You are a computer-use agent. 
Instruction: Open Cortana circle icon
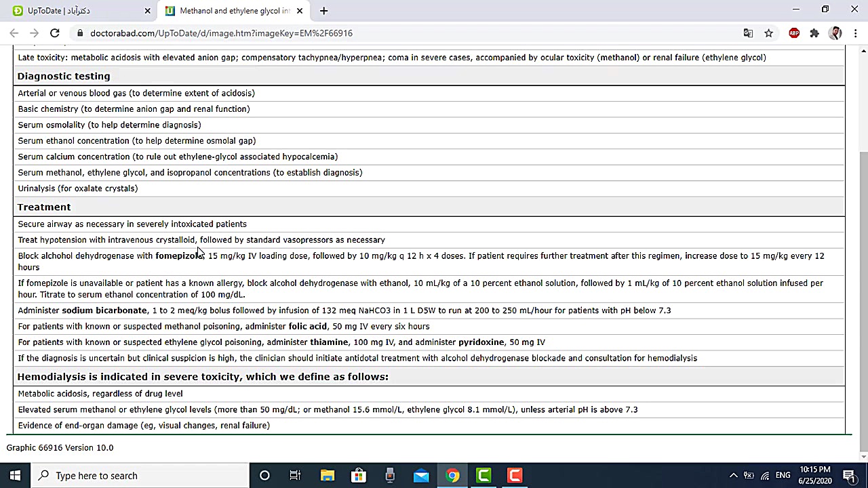(x=264, y=476)
